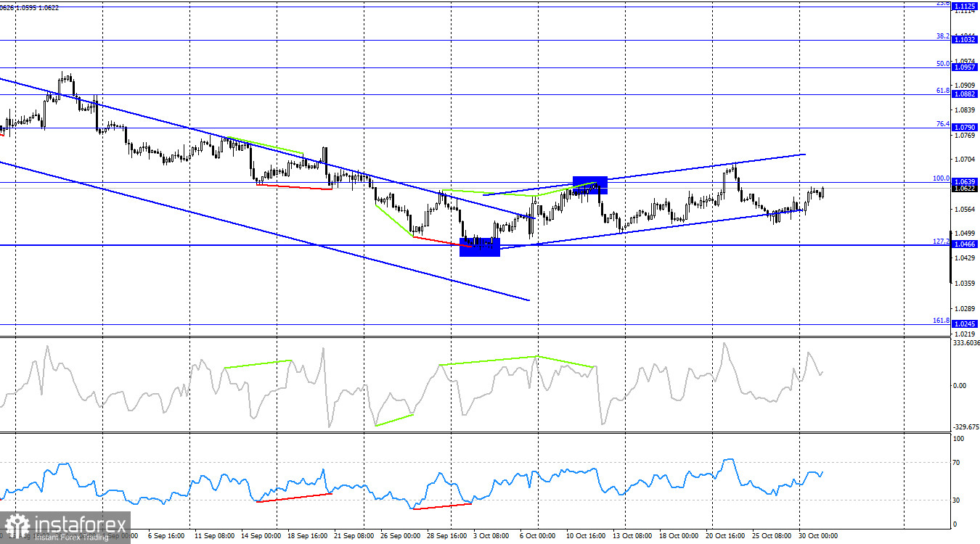980x544 pixels.
Task: Click the 1.0909 axis price value
Action: tap(965, 86)
